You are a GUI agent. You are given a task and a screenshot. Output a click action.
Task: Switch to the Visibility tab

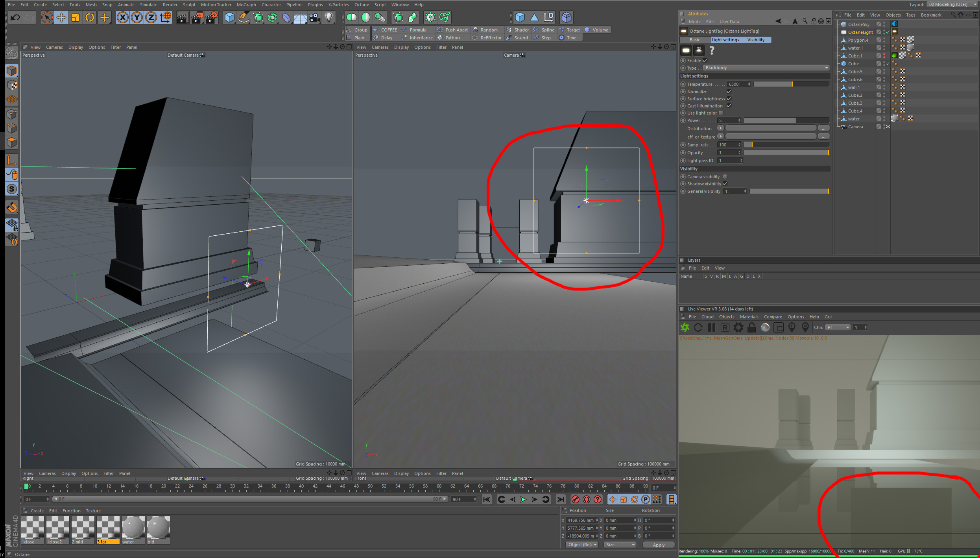coord(755,40)
